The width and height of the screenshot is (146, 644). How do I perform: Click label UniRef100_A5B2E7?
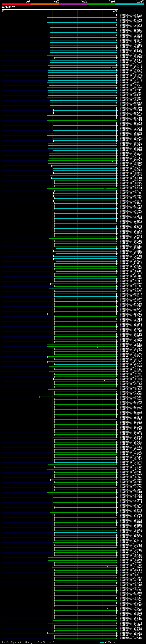point(131,37)
